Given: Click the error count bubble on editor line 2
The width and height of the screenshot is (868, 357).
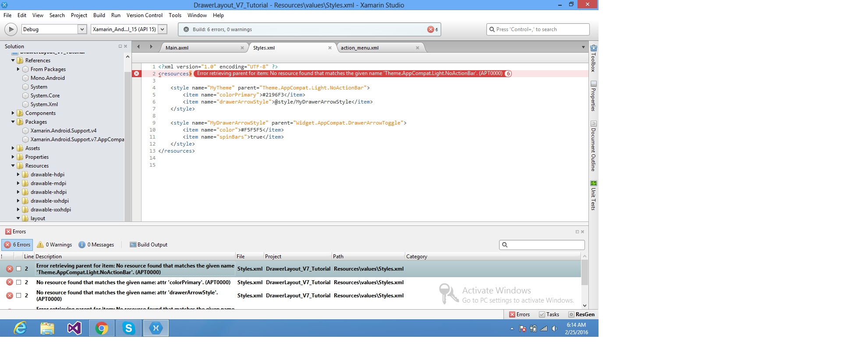Looking at the screenshot, I should click(x=508, y=74).
